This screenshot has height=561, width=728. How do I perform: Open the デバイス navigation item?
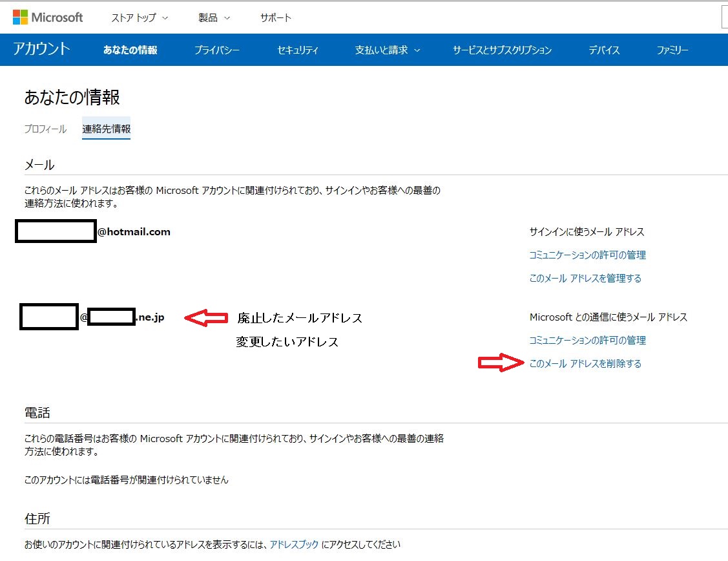[604, 50]
